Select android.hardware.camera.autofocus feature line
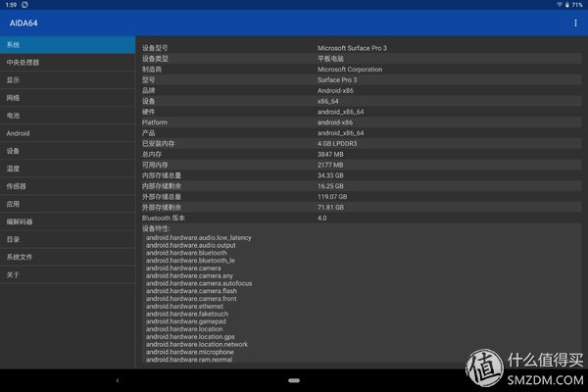Viewport: 588px width, 392px height. pyautogui.click(x=199, y=283)
